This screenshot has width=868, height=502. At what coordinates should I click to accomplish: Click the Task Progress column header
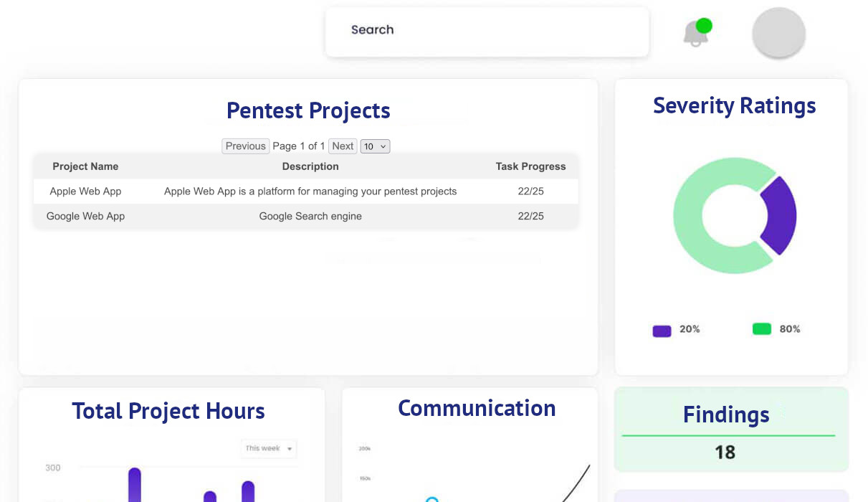tap(530, 166)
